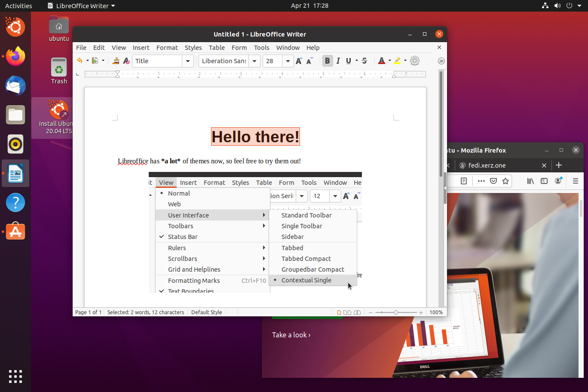Expand the font size 28 dropdown
The width and height of the screenshot is (588, 392).
[x=288, y=61]
